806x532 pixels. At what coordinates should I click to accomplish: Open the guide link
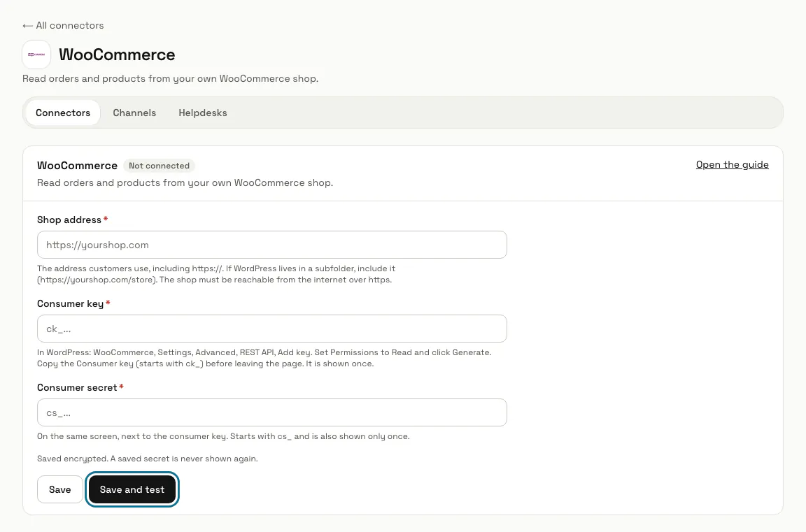coord(732,164)
